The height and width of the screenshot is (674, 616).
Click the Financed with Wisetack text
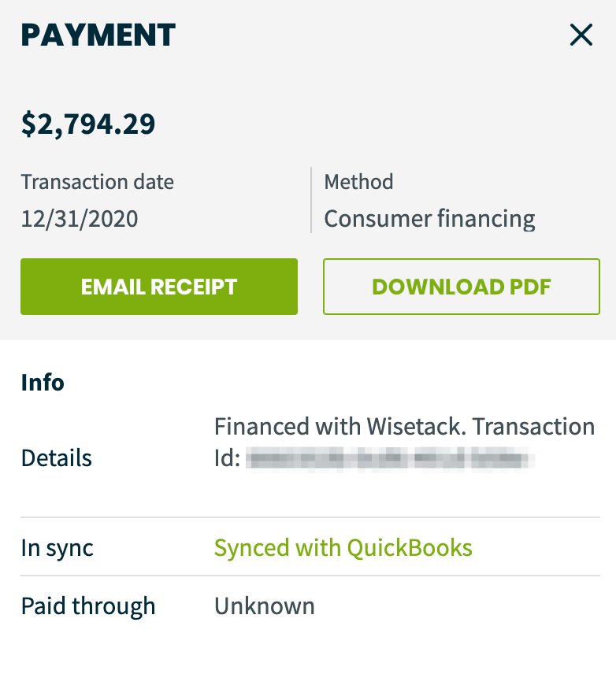[340, 427]
